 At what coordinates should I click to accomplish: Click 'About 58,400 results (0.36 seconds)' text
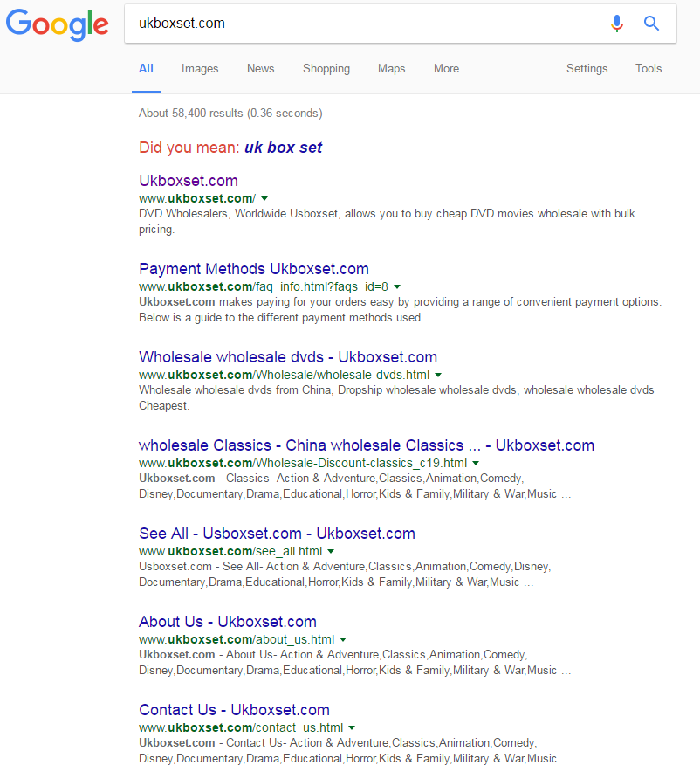[x=230, y=114]
